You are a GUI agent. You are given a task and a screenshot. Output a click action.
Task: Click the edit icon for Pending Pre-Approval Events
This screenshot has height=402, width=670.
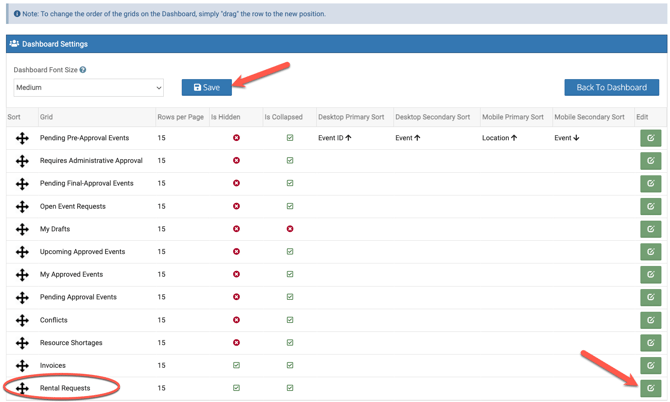tap(650, 138)
